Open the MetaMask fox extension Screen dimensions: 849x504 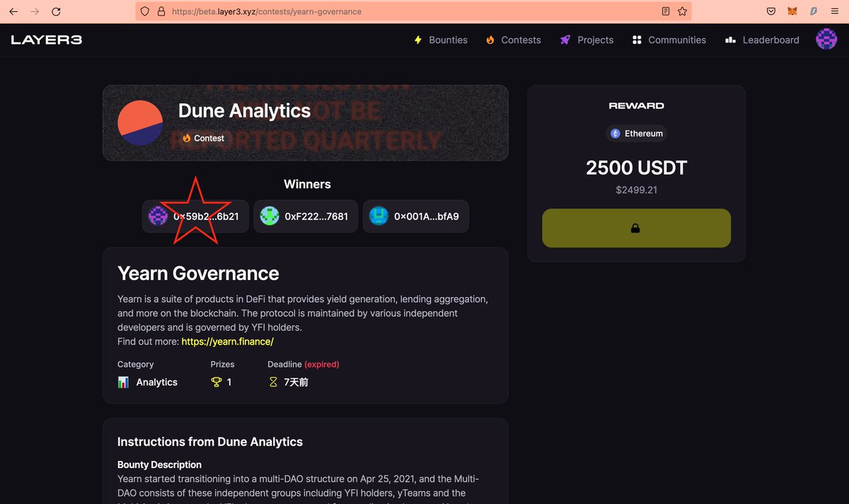[x=792, y=11]
